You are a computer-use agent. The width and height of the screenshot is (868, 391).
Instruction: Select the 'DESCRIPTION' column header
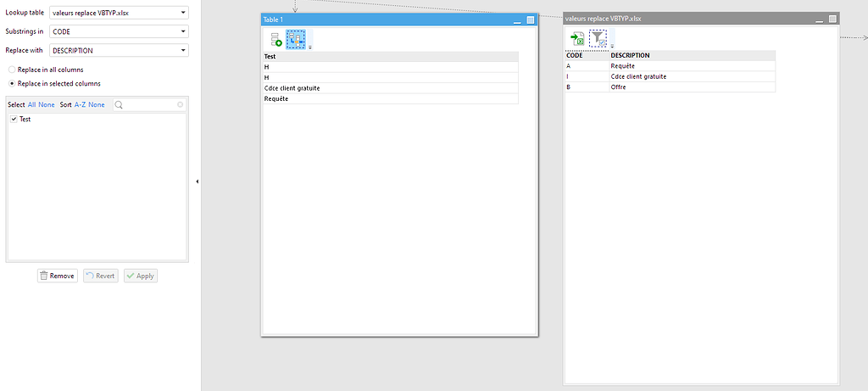click(692, 55)
